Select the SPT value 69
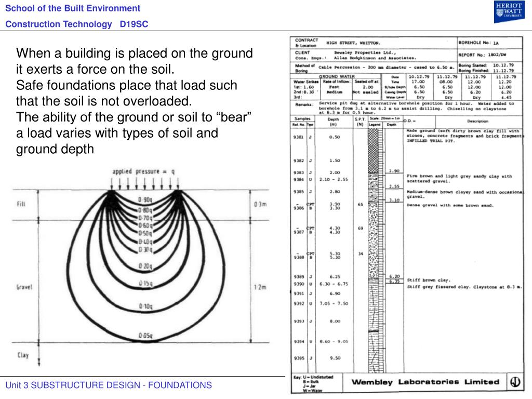Screen dimensions: 532x399 click(361, 229)
